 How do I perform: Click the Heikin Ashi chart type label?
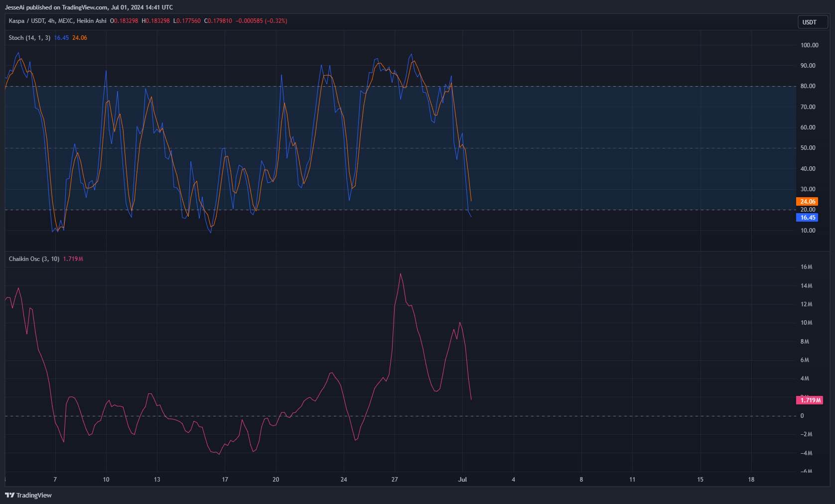click(91, 21)
